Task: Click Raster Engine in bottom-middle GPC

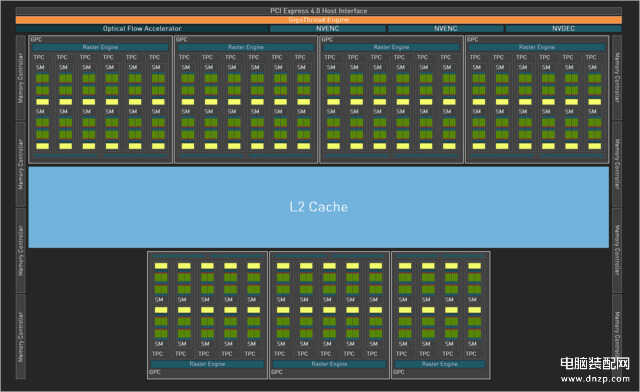Action: coord(329,364)
